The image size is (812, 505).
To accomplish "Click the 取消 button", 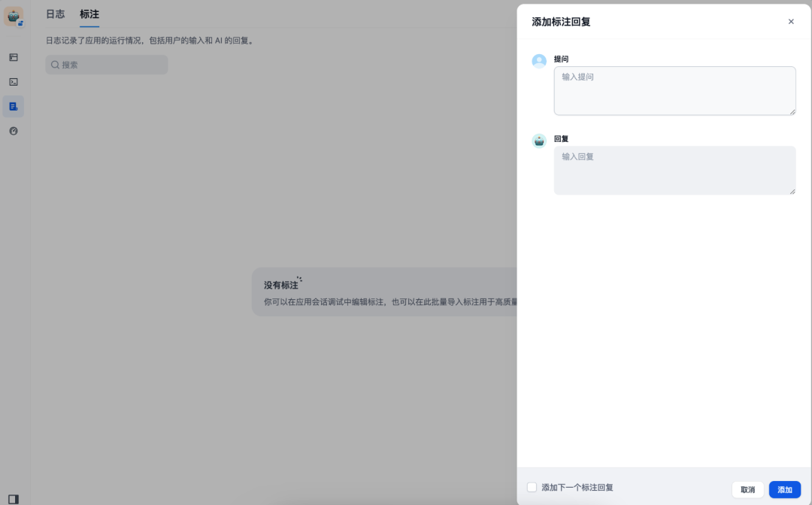I will (748, 489).
